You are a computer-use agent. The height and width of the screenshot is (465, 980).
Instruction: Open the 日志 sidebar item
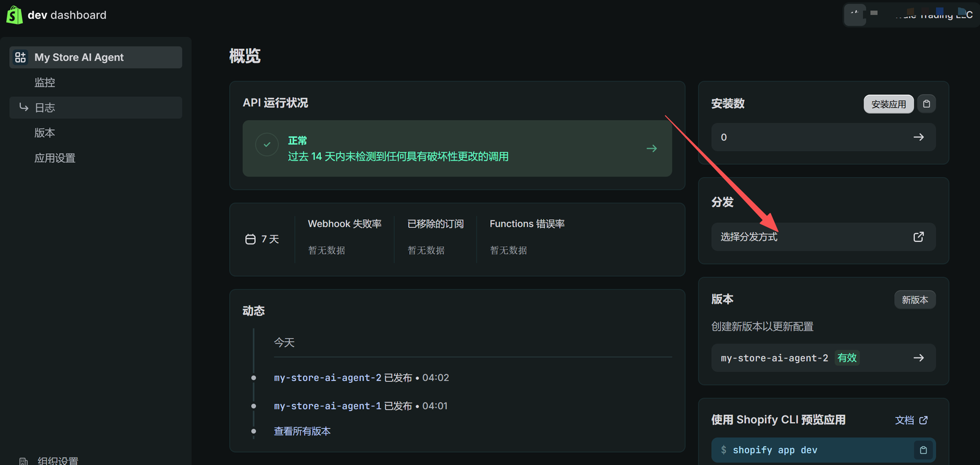(x=96, y=107)
